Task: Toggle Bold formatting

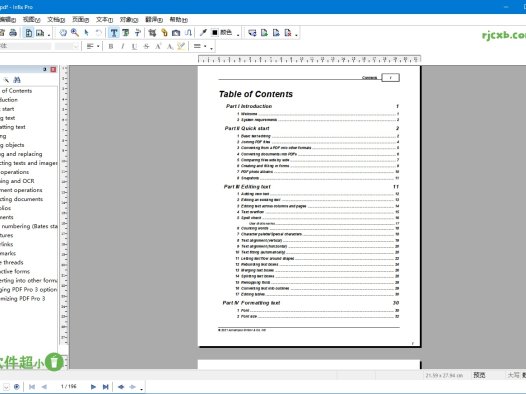Action: 111,46
